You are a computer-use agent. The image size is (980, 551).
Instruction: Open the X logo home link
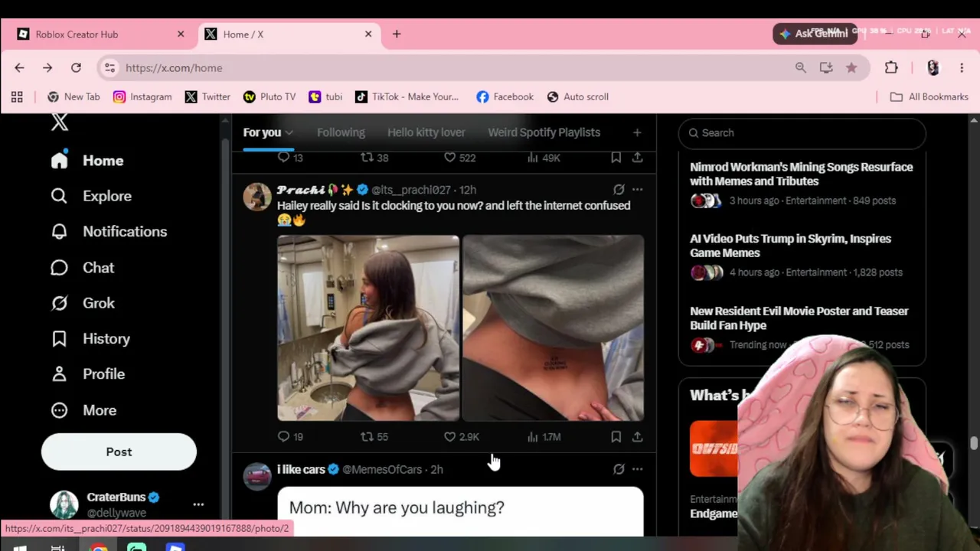60,122
